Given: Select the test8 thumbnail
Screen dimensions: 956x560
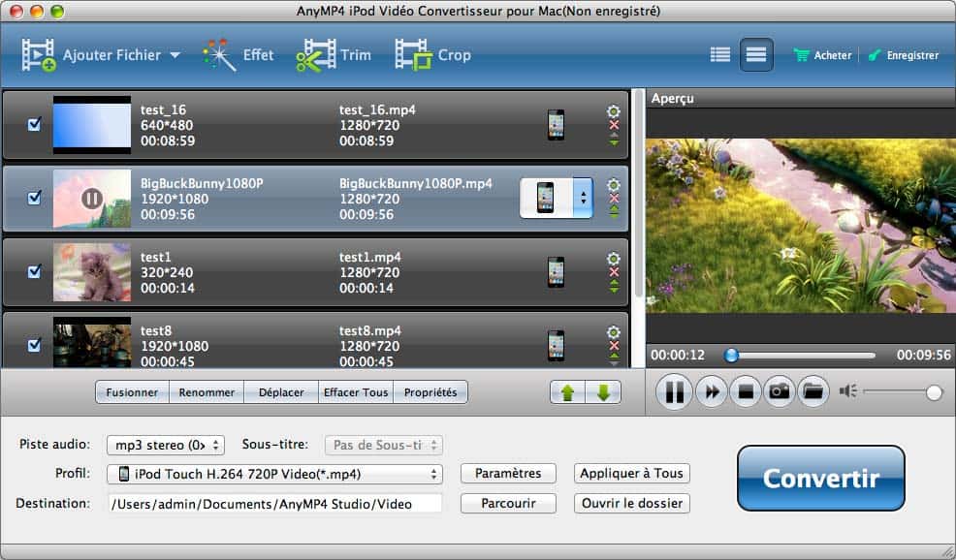Looking at the screenshot, I should coord(92,342).
